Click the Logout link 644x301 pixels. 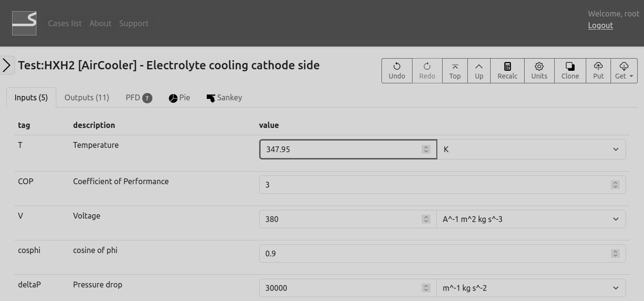[600, 25]
